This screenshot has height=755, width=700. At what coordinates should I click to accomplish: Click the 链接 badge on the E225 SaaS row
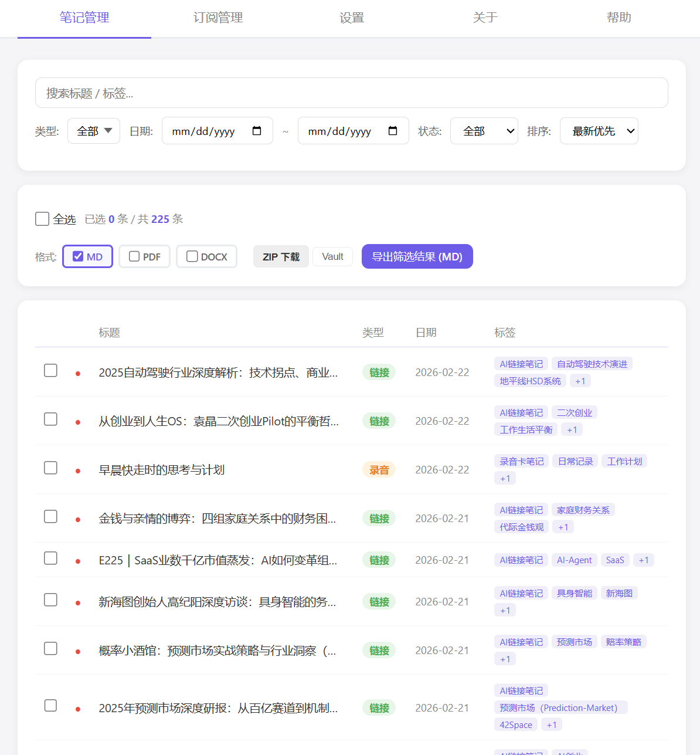379,560
